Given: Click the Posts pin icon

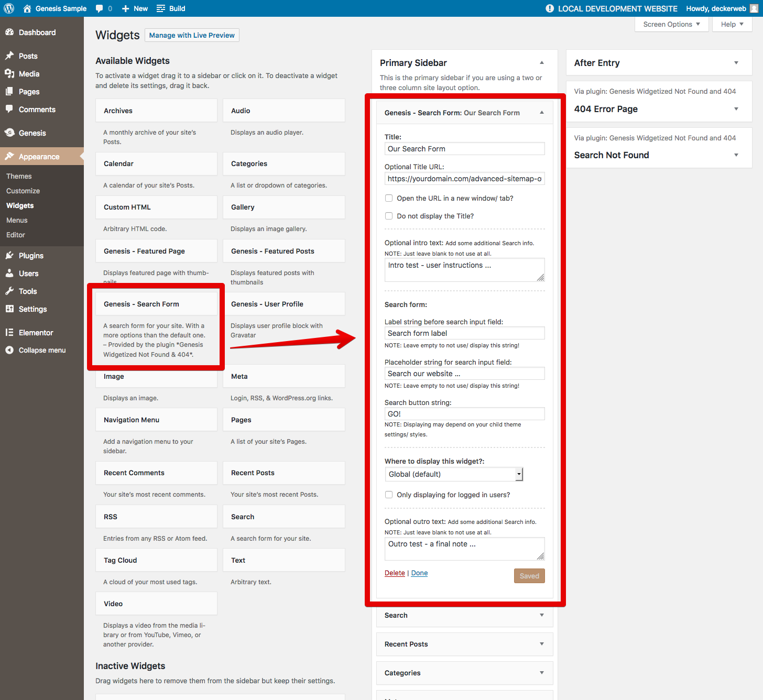Looking at the screenshot, I should (9, 56).
